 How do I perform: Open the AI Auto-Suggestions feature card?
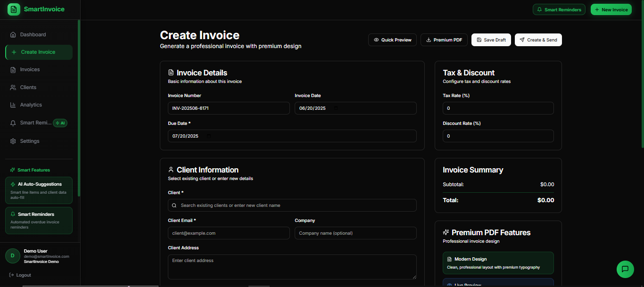pyautogui.click(x=39, y=190)
